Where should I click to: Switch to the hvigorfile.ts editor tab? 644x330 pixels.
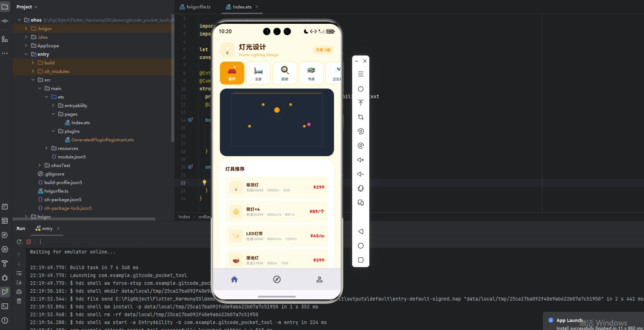click(x=195, y=7)
